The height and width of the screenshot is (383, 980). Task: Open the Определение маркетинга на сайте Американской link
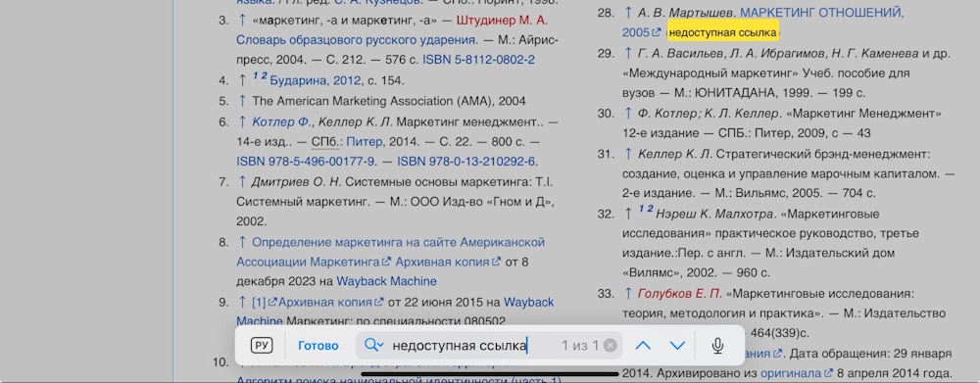[399, 242]
